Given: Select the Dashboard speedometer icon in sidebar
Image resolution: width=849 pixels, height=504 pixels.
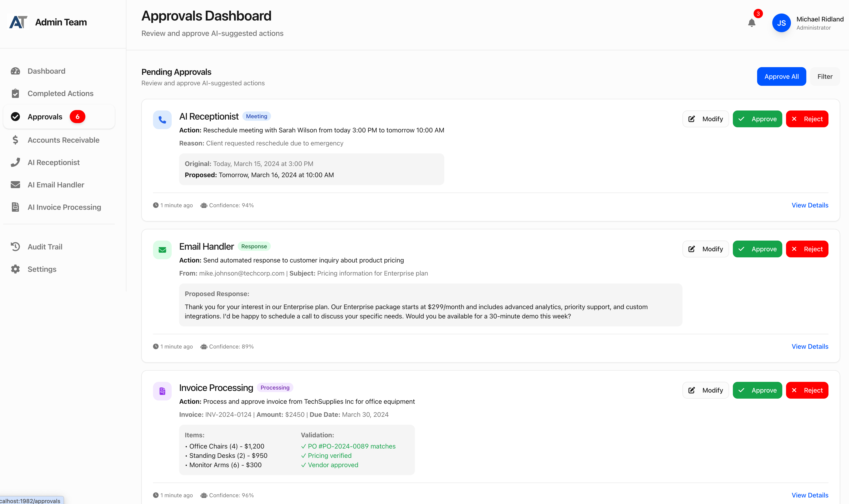Looking at the screenshot, I should 16,71.
